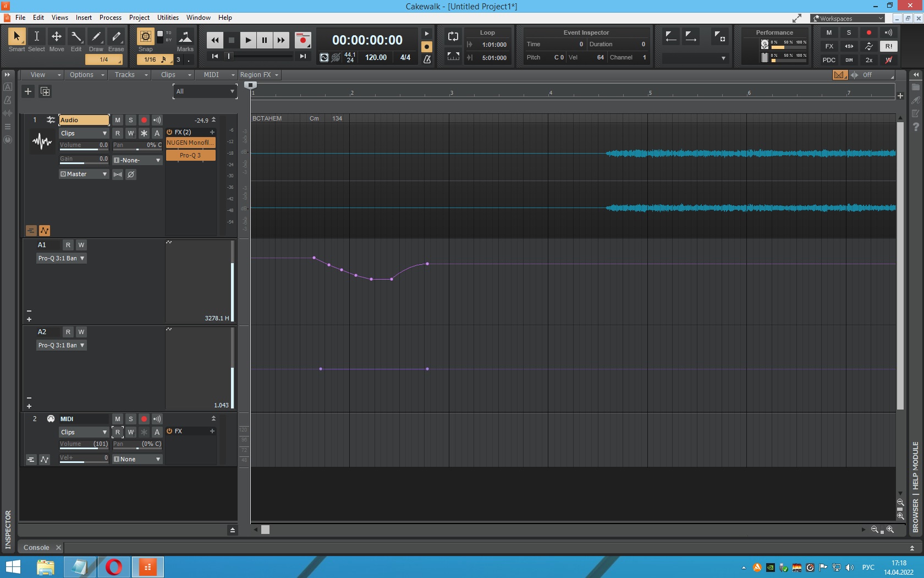The image size is (924, 578).
Task: Click the Pro-Q 3 effect button
Action: pos(190,155)
